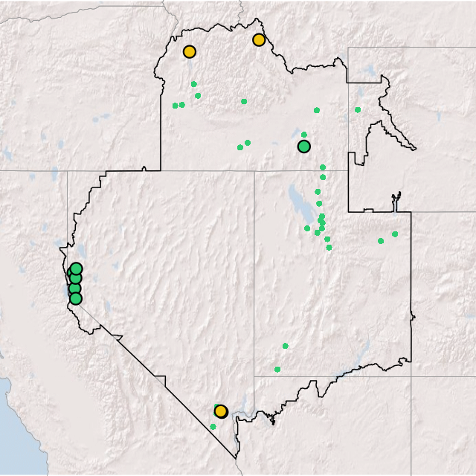Select the northwestern yellow circle marker
The image size is (476, 476).
coord(190,51)
